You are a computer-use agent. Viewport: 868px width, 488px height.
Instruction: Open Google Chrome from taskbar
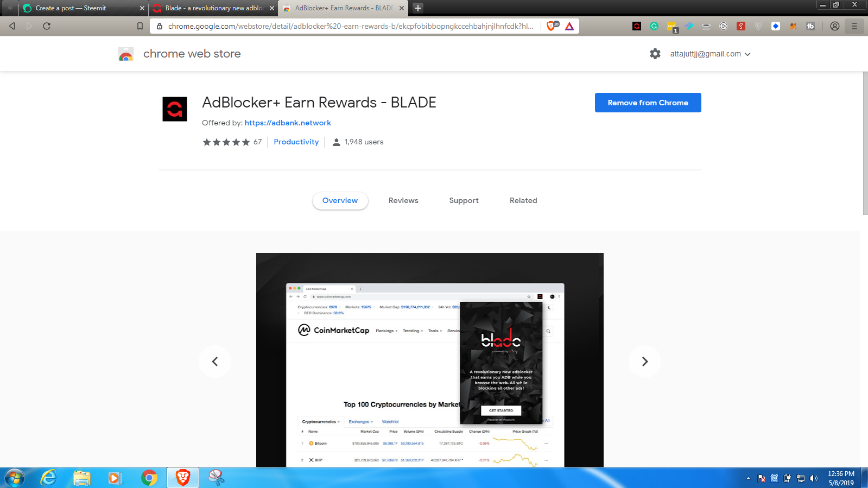tap(149, 478)
